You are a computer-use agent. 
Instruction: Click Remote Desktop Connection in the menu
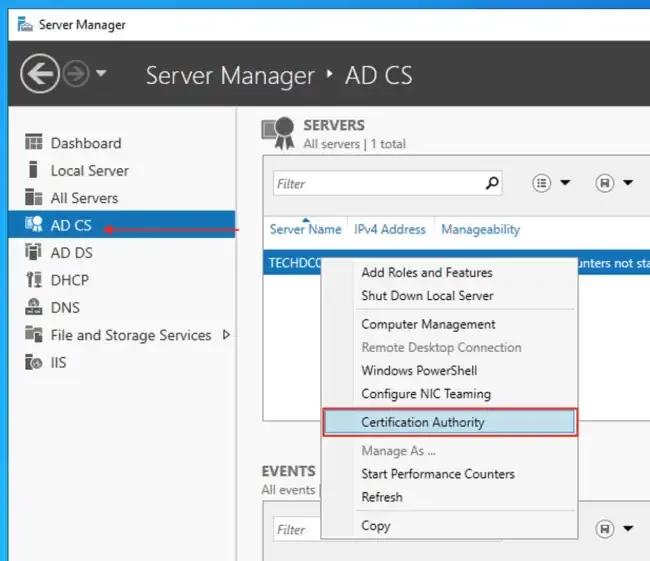(x=441, y=347)
